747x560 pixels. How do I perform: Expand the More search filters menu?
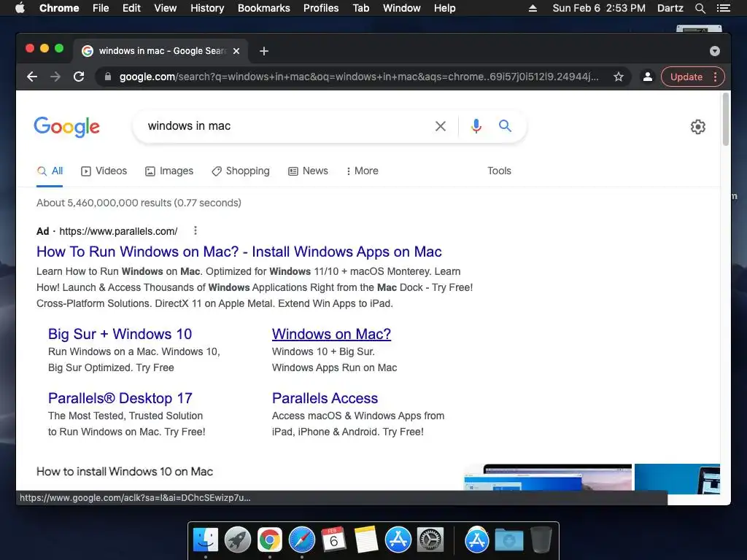(362, 171)
